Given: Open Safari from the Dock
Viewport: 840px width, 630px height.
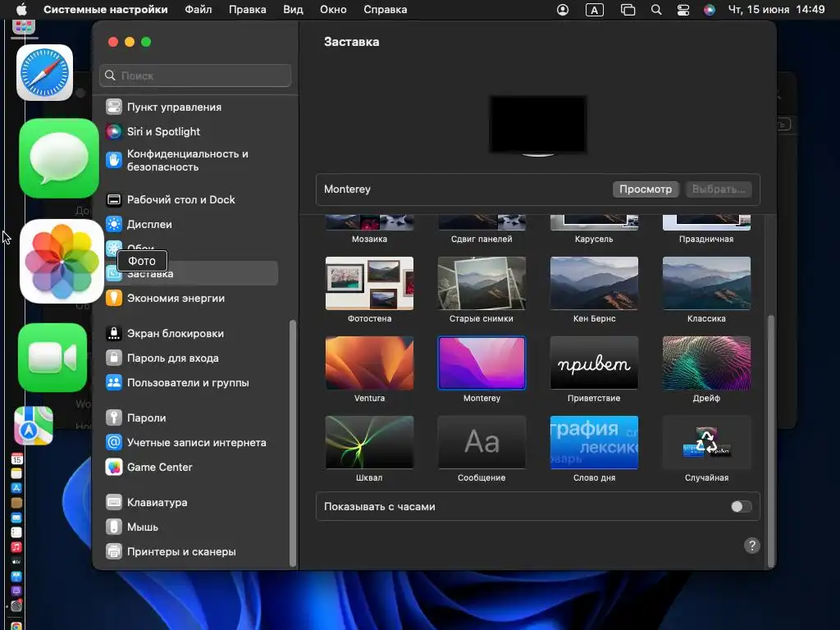Looking at the screenshot, I should coord(44,73).
